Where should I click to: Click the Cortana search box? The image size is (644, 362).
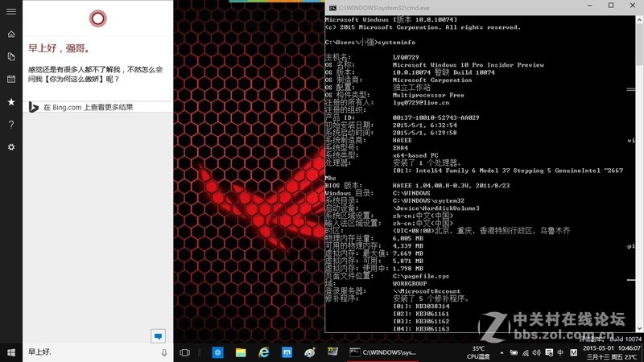point(93,352)
